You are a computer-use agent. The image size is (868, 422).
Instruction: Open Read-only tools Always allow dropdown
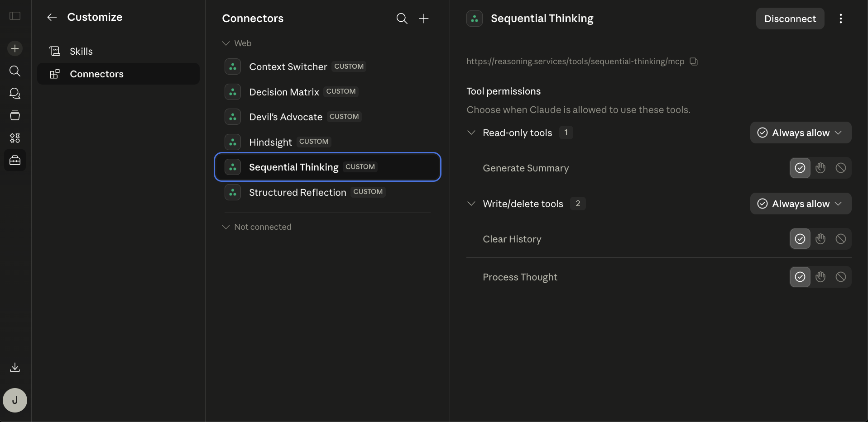pyautogui.click(x=801, y=133)
